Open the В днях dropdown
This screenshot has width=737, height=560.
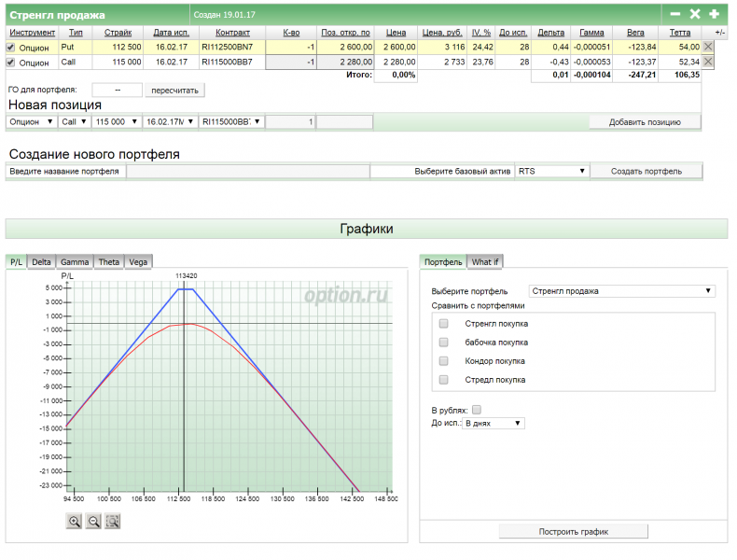(x=494, y=423)
